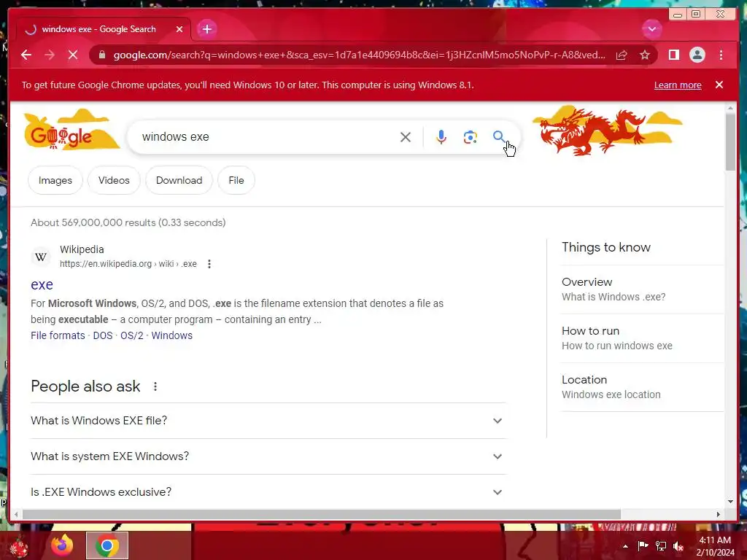Screen dimensions: 747x560
Task: Open the Chrome profile avatar
Action: point(697,55)
